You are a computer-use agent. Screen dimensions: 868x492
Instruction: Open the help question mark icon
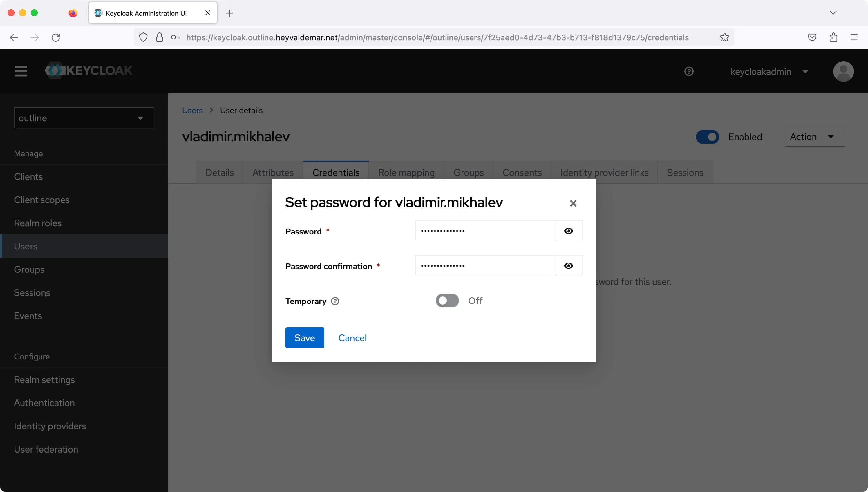pyautogui.click(x=689, y=71)
